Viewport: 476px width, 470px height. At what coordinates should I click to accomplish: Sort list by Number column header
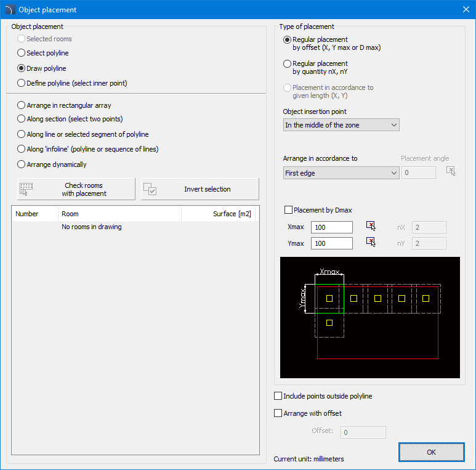pos(34,214)
